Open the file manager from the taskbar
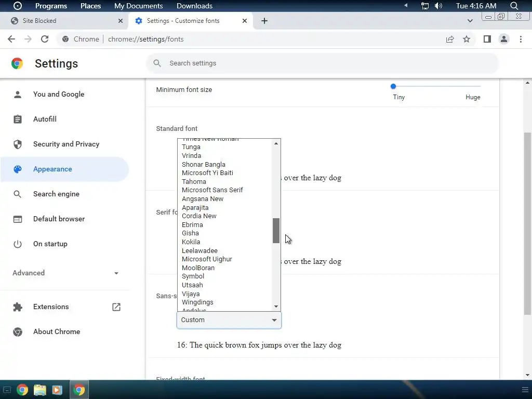The width and height of the screenshot is (532, 399). (39, 390)
